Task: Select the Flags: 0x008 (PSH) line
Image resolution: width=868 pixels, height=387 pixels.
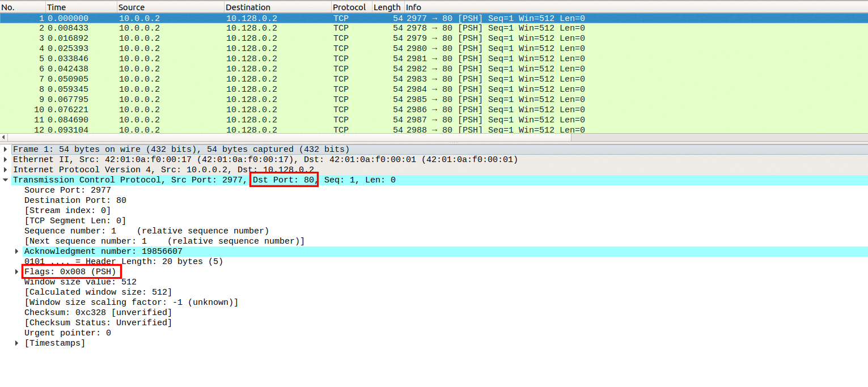Action: coord(70,272)
